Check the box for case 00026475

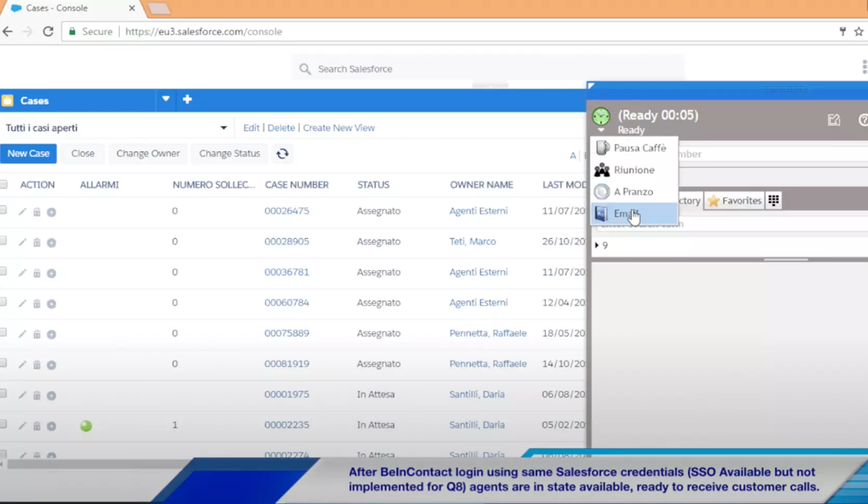pyautogui.click(x=3, y=210)
